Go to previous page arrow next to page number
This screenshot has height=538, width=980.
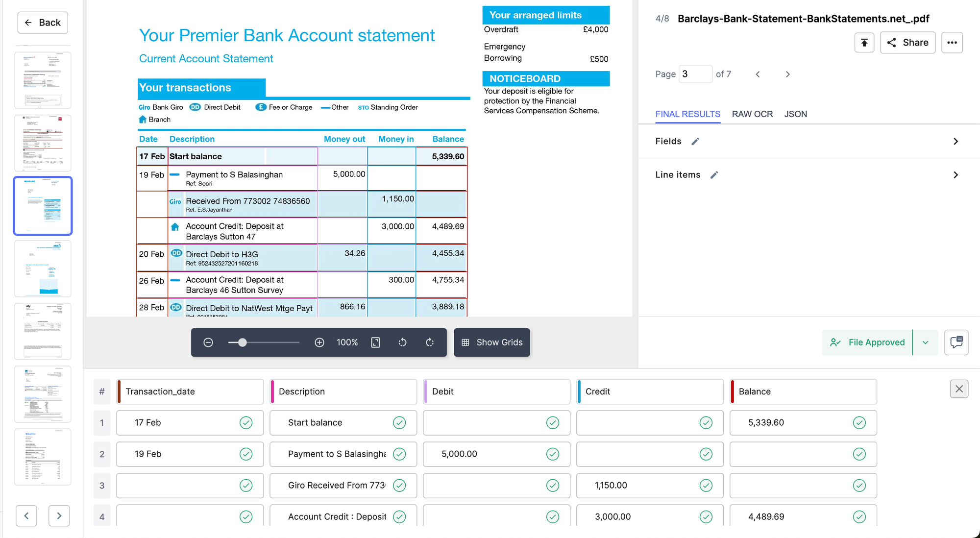click(758, 74)
